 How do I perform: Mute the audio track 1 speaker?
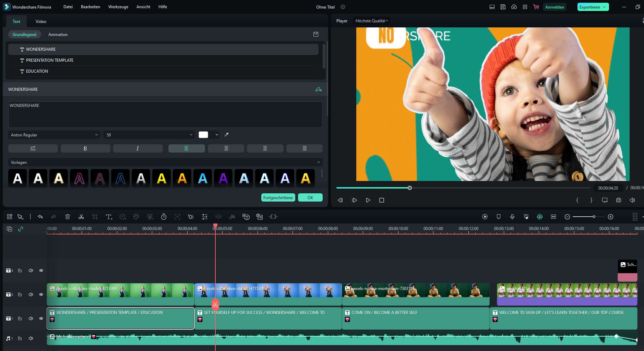pos(31,338)
